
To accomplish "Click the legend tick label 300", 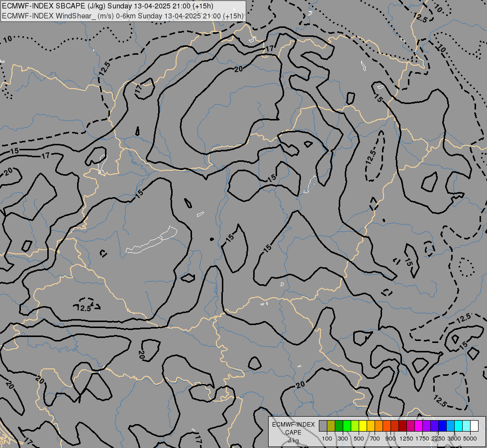I will pos(343,439).
